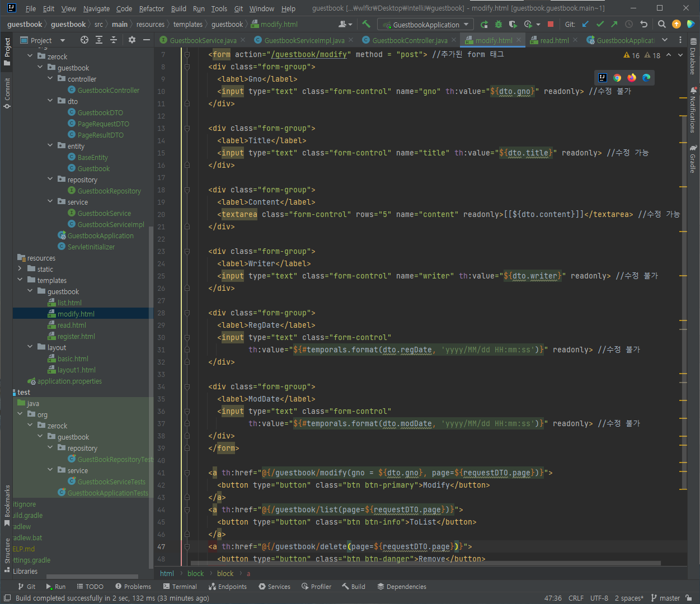Collapse the controller package in tree
This screenshot has width=700, height=604.
tap(50, 79)
